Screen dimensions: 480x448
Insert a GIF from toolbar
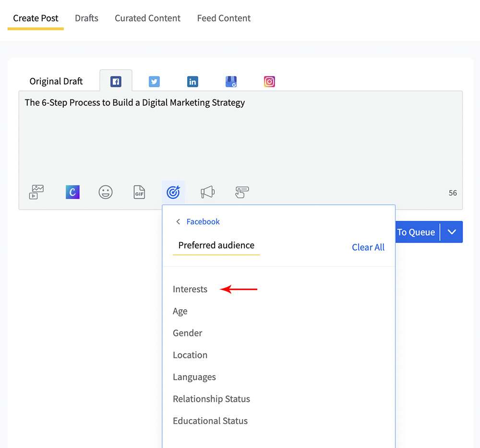point(139,192)
